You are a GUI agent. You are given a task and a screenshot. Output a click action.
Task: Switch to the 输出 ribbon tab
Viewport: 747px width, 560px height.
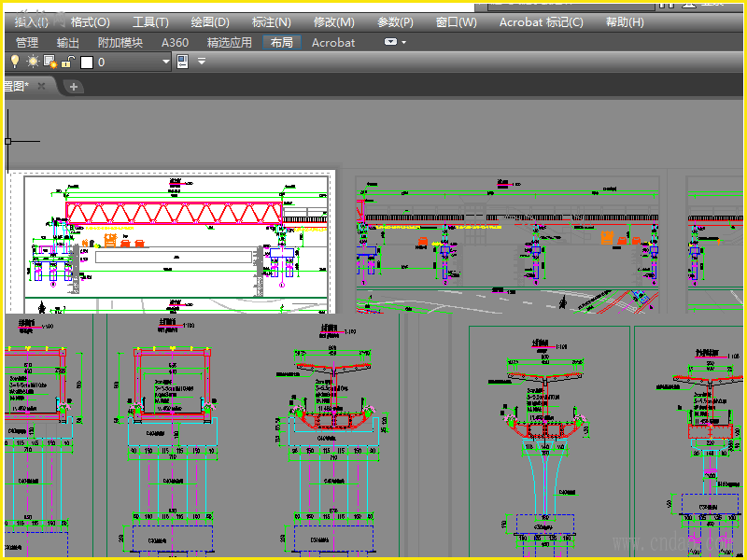[67, 42]
